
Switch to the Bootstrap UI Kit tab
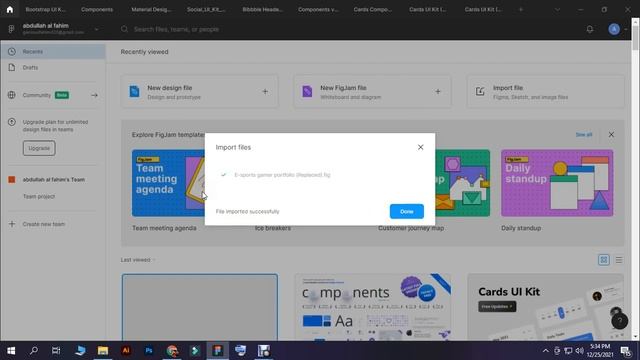pyautogui.click(x=45, y=9)
